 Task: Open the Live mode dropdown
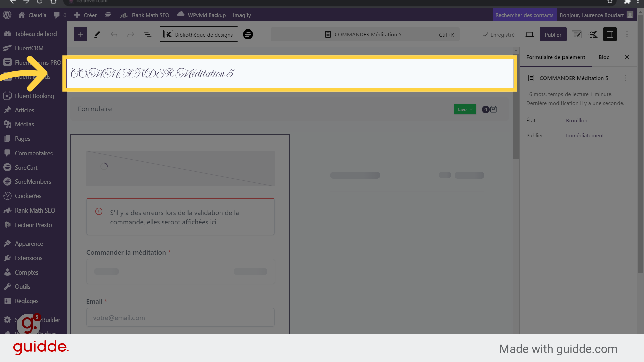(x=465, y=109)
